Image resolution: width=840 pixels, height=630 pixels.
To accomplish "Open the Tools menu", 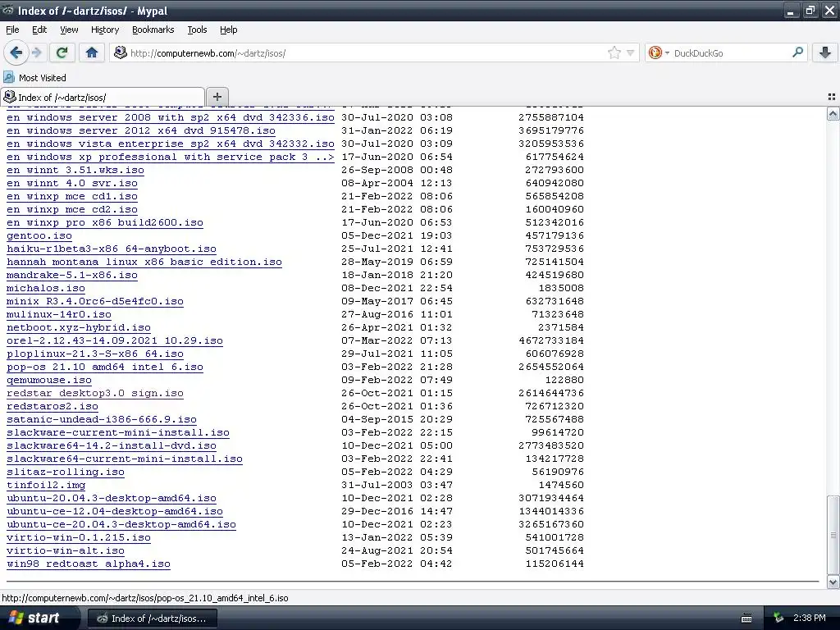I will pyautogui.click(x=197, y=30).
